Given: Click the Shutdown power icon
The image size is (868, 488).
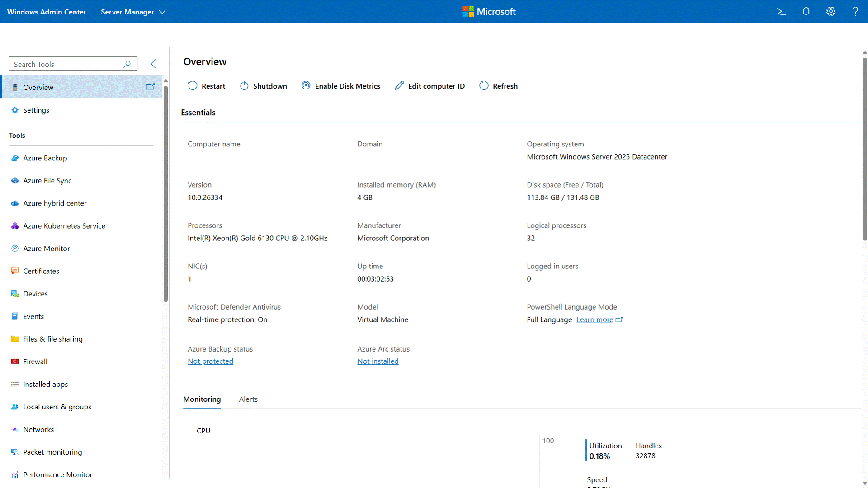Looking at the screenshot, I should point(244,86).
